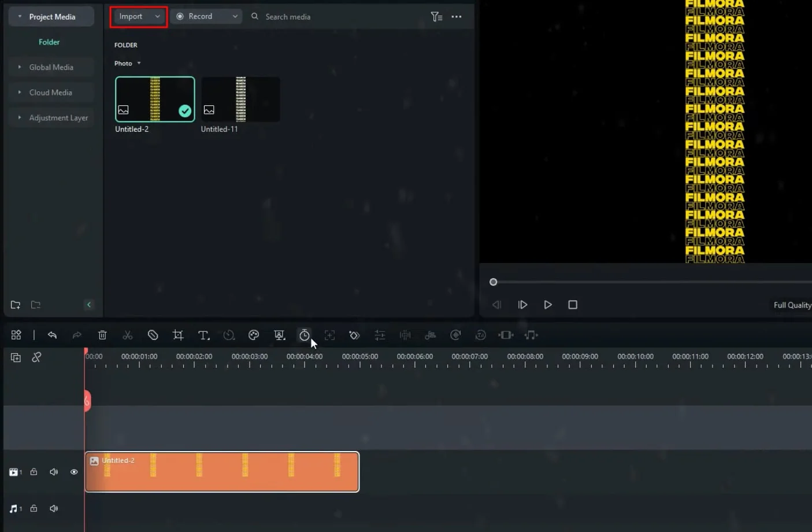Screen dimensions: 812x532
Task: Open the Full Quality preview dropdown
Action: pos(792,305)
